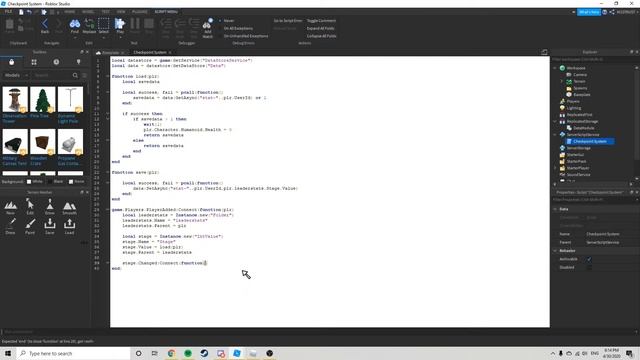Switch to the MODEL ribbon tab
This screenshot has height=360, width=640.
pos(88,12)
